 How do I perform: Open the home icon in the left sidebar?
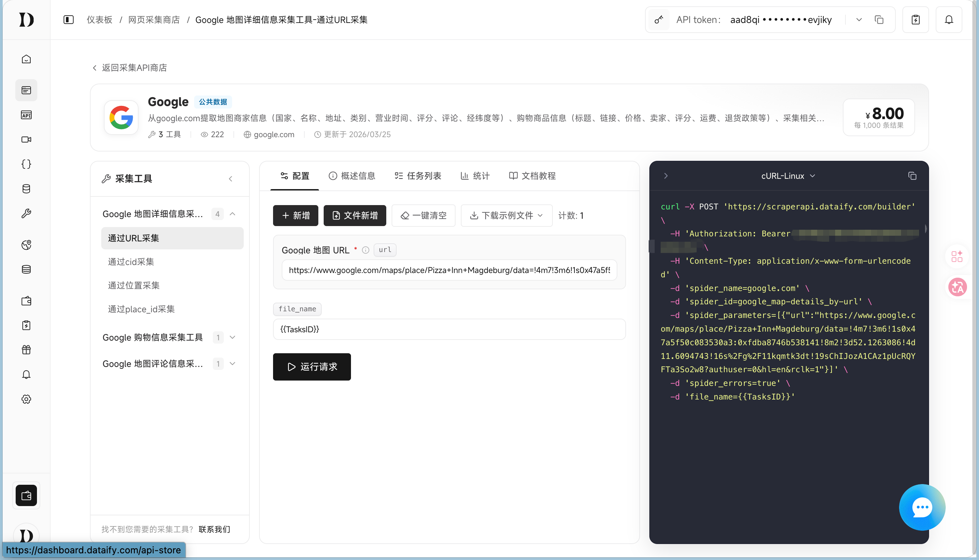tap(26, 59)
